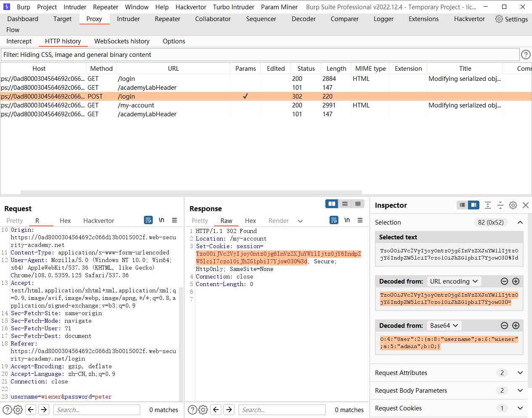Close the Inspector panel
This screenshot has height=418, width=532.
[526, 205]
